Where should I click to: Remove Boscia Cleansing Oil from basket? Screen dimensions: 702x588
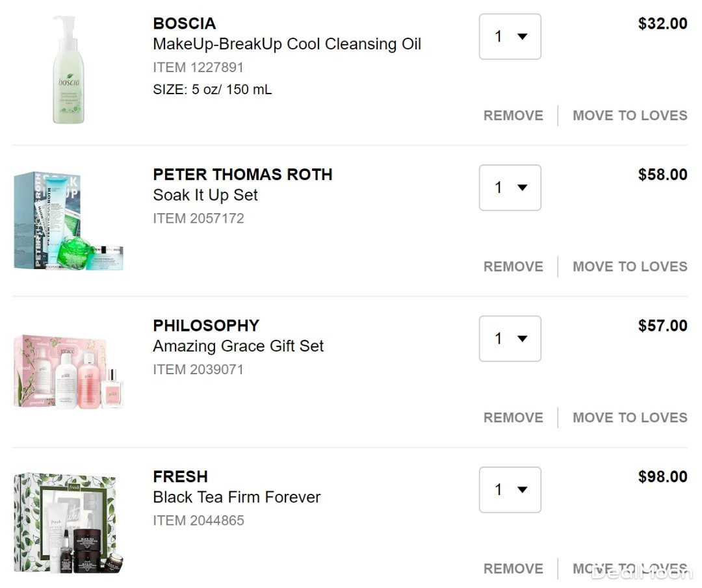[513, 116]
